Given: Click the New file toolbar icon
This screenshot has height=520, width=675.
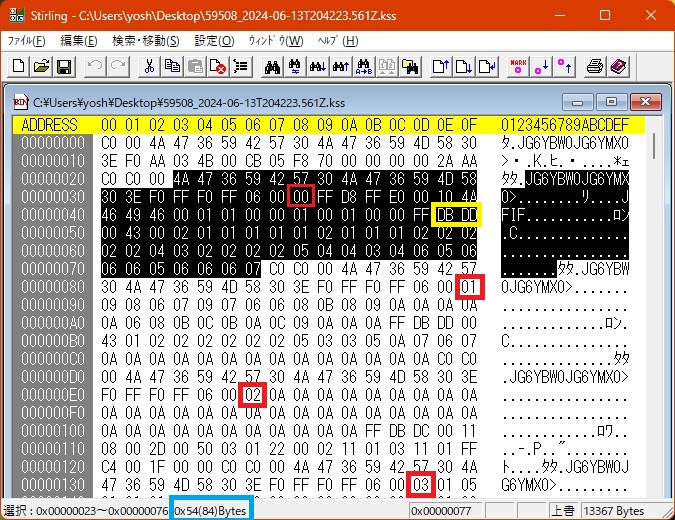Looking at the screenshot, I should pos(19,66).
